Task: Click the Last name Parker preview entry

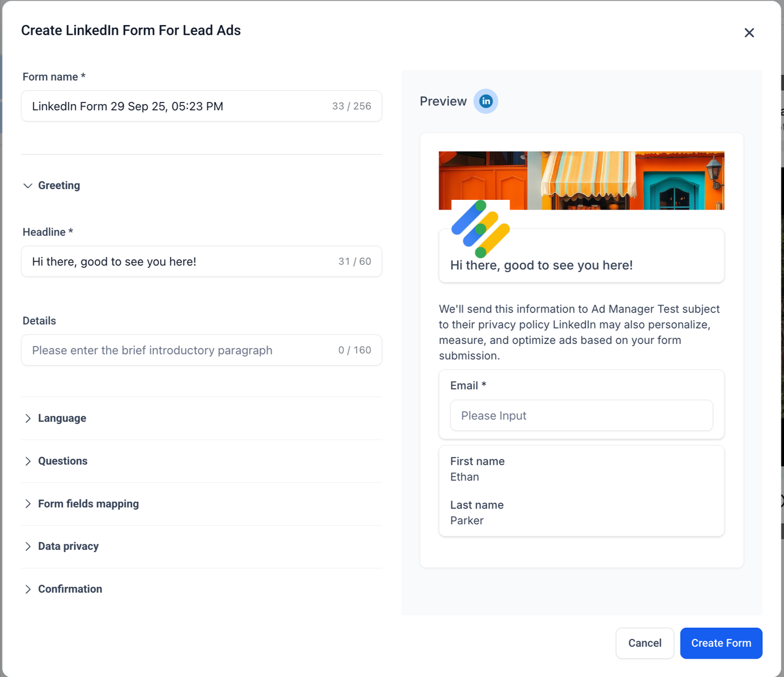Action: tap(477, 512)
